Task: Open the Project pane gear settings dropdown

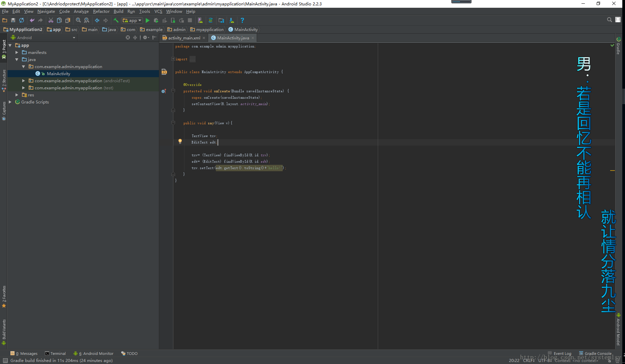Action: [x=146, y=37]
